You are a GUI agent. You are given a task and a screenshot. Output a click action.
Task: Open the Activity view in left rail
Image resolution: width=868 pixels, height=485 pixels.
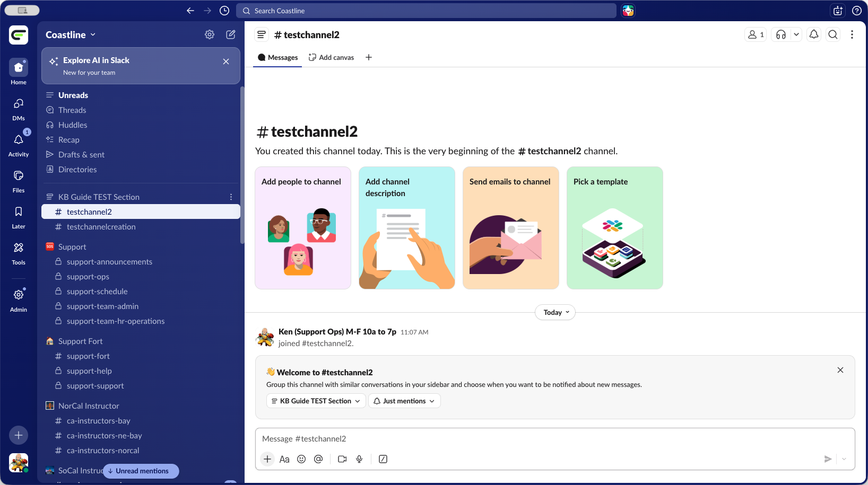(19, 144)
